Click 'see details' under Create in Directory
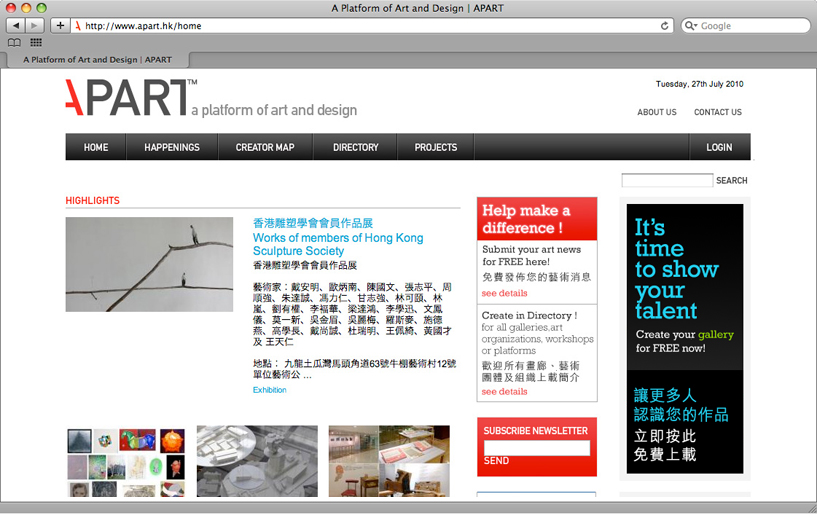This screenshot has height=517, width=817. click(504, 392)
